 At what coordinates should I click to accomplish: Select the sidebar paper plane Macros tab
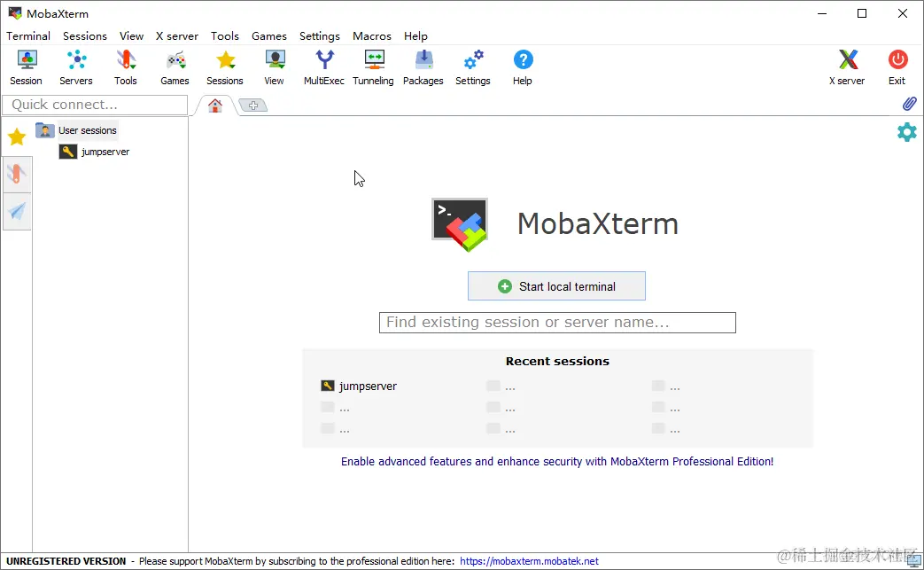17,211
